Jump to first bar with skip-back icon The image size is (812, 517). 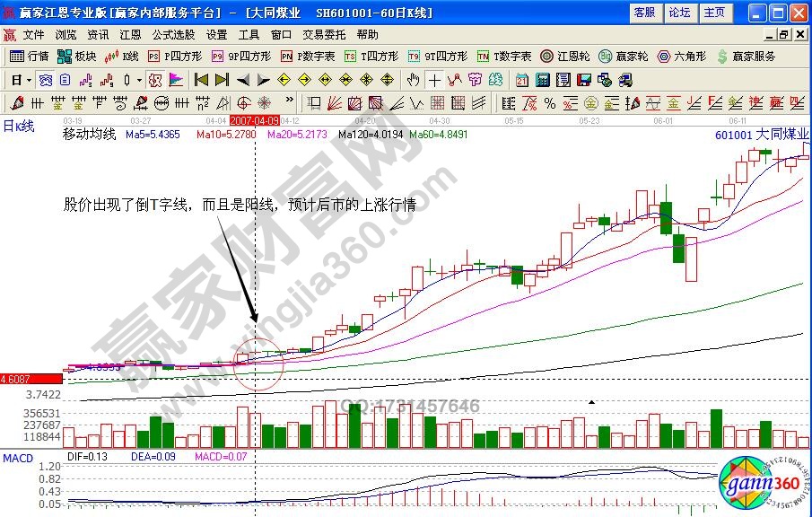click(201, 79)
